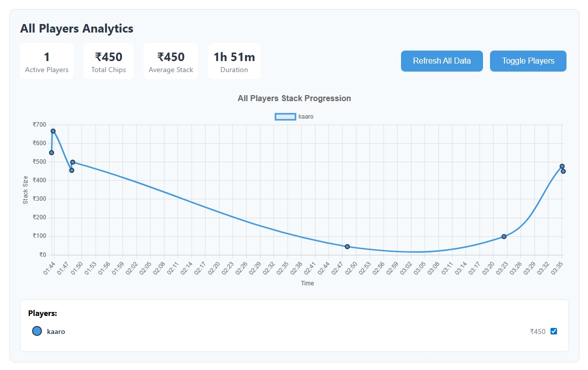This screenshot has width=588, height=370.
Task: Click the ₹500 data point near 01:48
Action: tap(73, 162)
